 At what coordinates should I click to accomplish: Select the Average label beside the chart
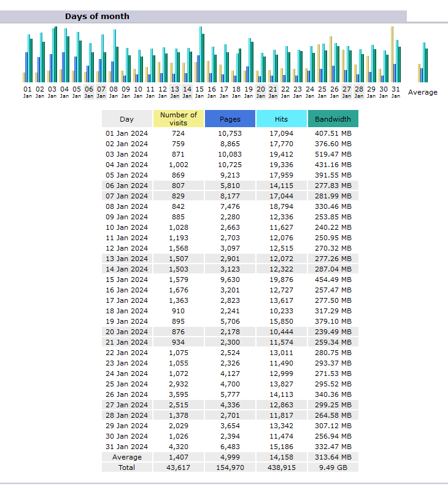click(423, 92)
